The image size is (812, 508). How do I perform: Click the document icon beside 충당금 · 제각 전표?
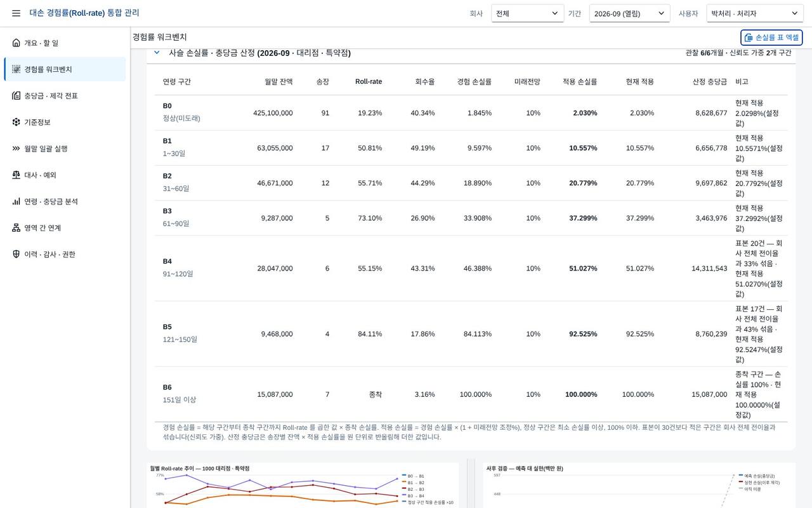[16, 95]
